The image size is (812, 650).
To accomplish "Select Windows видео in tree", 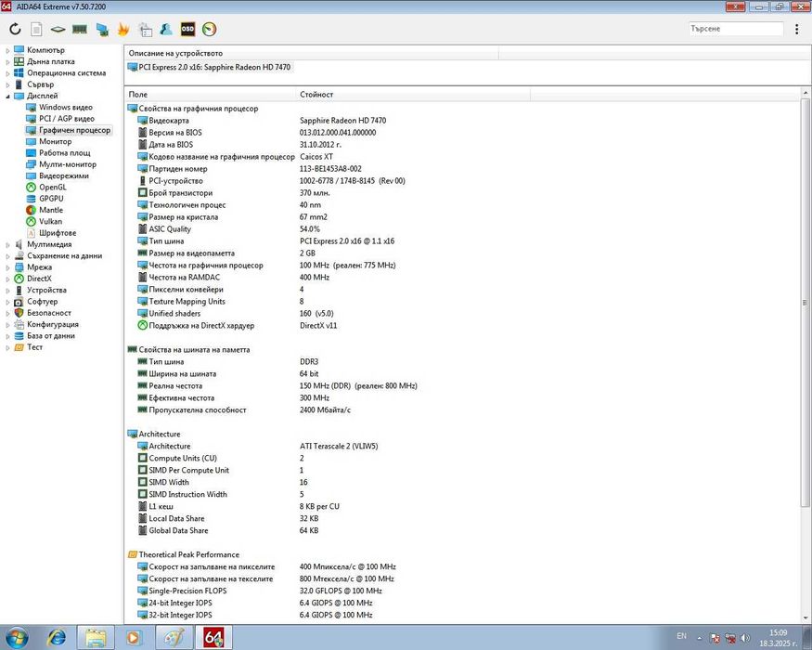I will tap(66, 108).
